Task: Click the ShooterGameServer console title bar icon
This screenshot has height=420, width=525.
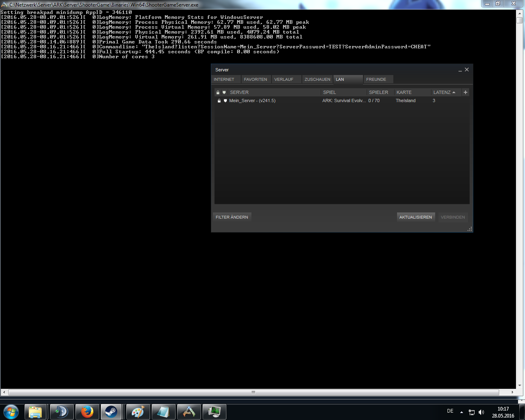Action: (x=5, y=5)
